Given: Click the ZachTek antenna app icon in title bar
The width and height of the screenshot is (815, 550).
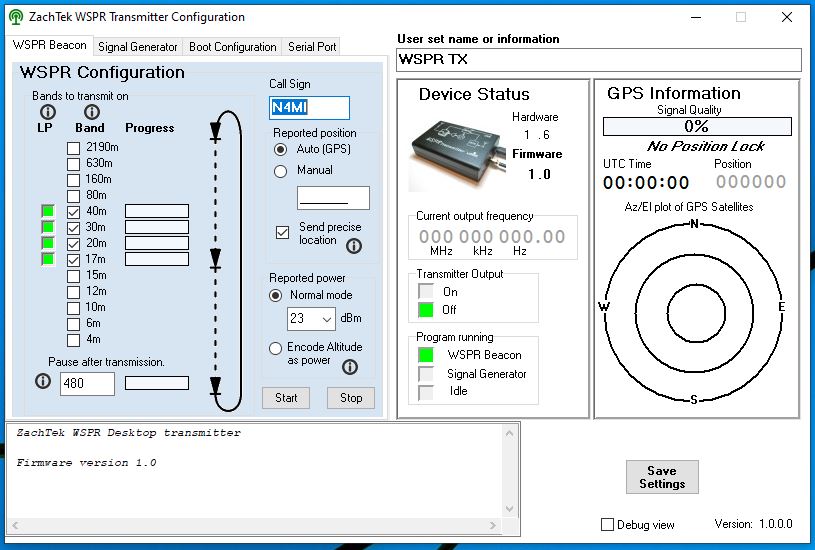Looking at the screenshot, I should click(16, 17).
